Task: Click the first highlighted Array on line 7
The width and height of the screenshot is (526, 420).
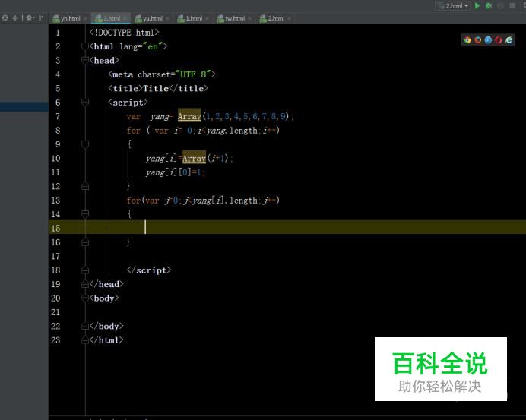Action: tap(189, 116)
